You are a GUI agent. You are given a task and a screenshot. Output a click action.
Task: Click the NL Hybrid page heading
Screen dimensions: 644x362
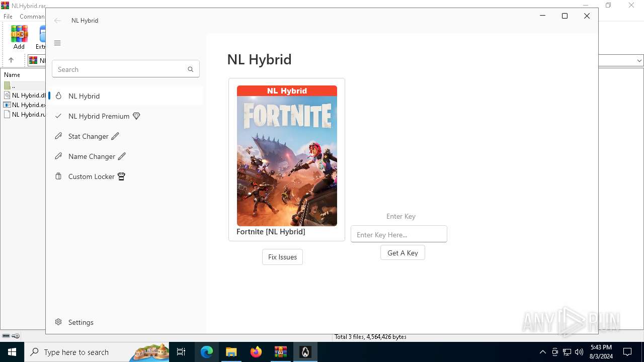pyautogui.click(x=260, y=59)
